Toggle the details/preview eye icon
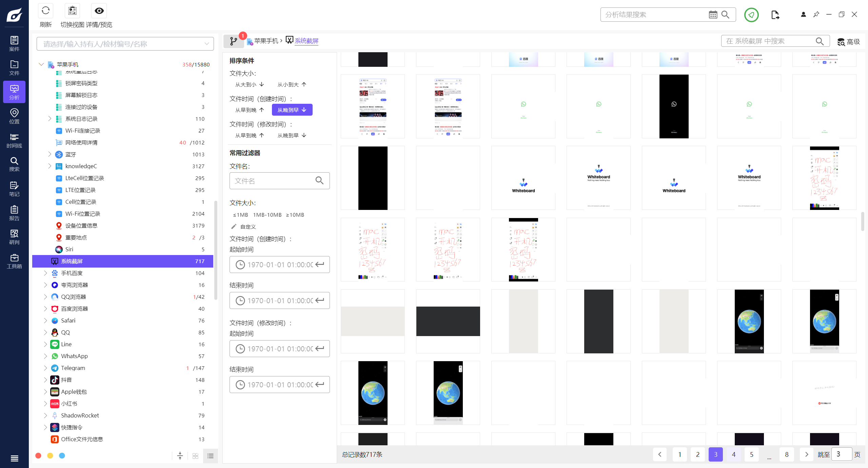 [99, 11]
